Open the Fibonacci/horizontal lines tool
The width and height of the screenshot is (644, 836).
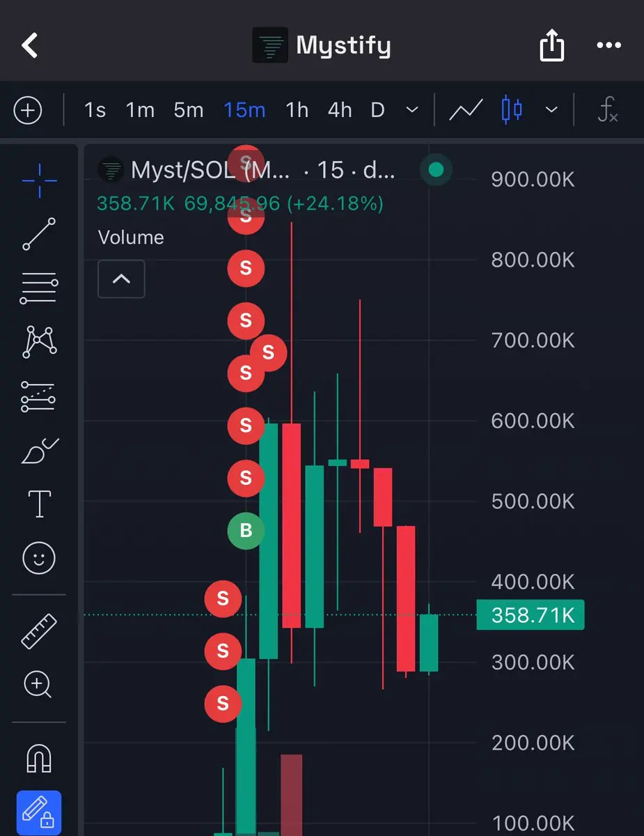tap(39, 288)
